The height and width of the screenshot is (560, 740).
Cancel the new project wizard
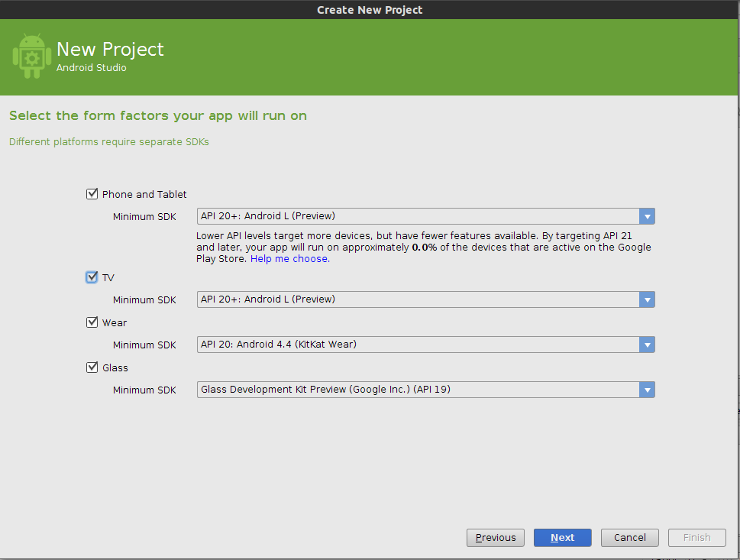pos(629,537)
